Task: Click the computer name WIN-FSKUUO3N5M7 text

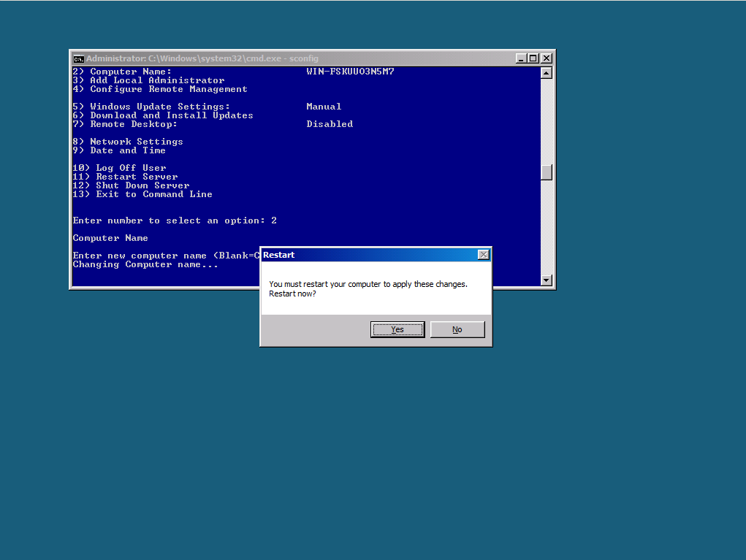Action: 350,72
